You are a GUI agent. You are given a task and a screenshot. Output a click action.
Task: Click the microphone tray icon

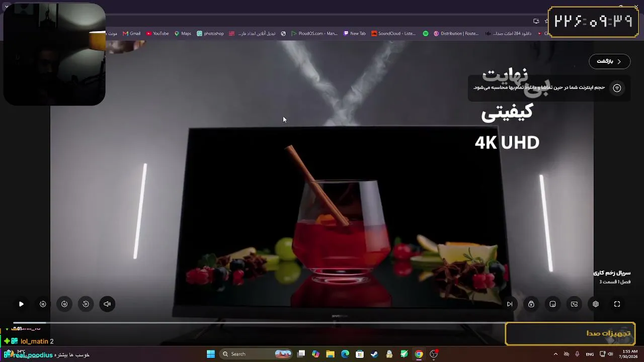pyautogui.click(x=577, y=354)
